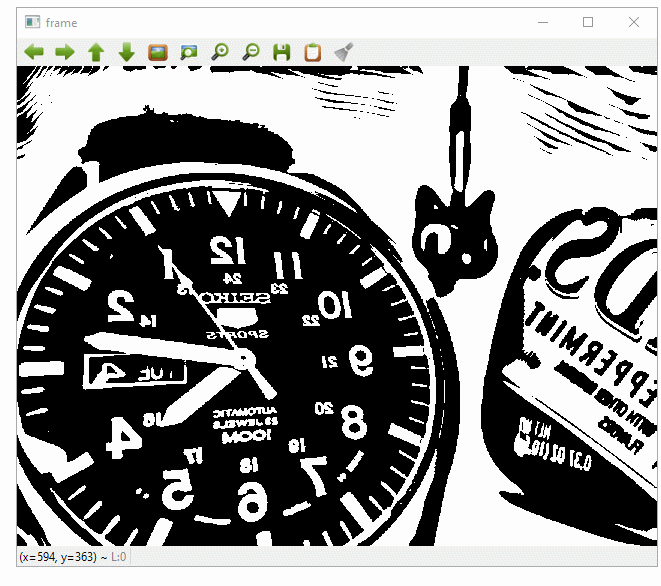Minimize the frame window
Viewport: 661px width, 586px height.
point(543,22)
